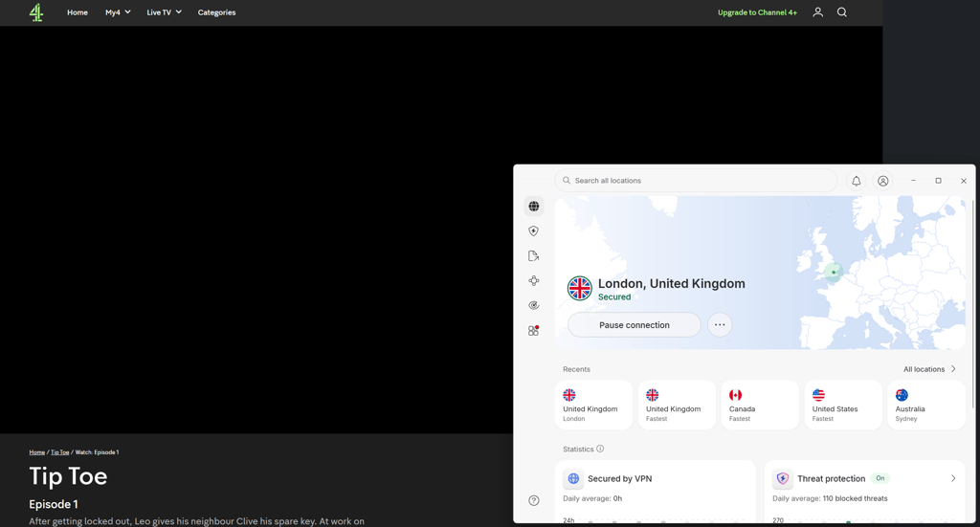Image resolution: width=980 pixels, height=527 pixels.
Task: Click the Secured by VPN globe icon
Action: tap(573, 478)
